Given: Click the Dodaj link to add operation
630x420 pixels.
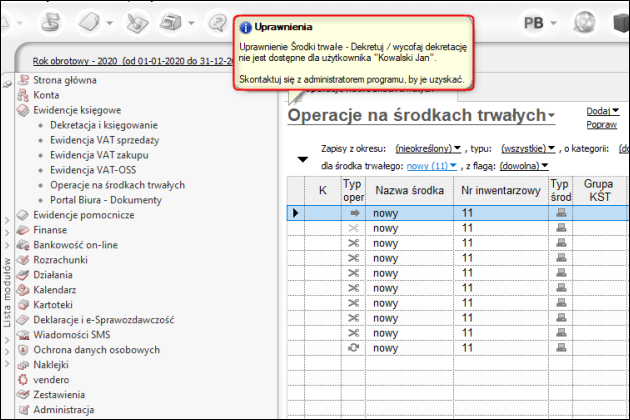Looking at the screenshot, I should click(x=600, y=111).
